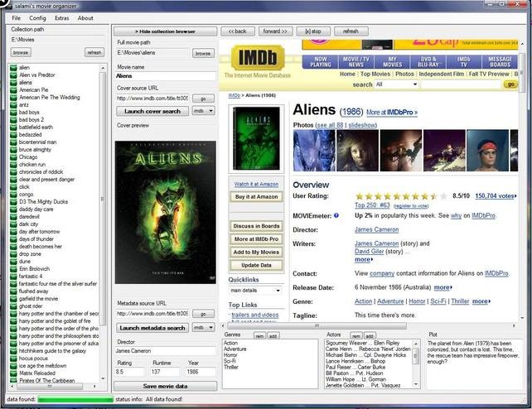The image size is (532, 409).
Task: Select 'Matrix Reloaded' in collection list
Action: tap(37, 373)
